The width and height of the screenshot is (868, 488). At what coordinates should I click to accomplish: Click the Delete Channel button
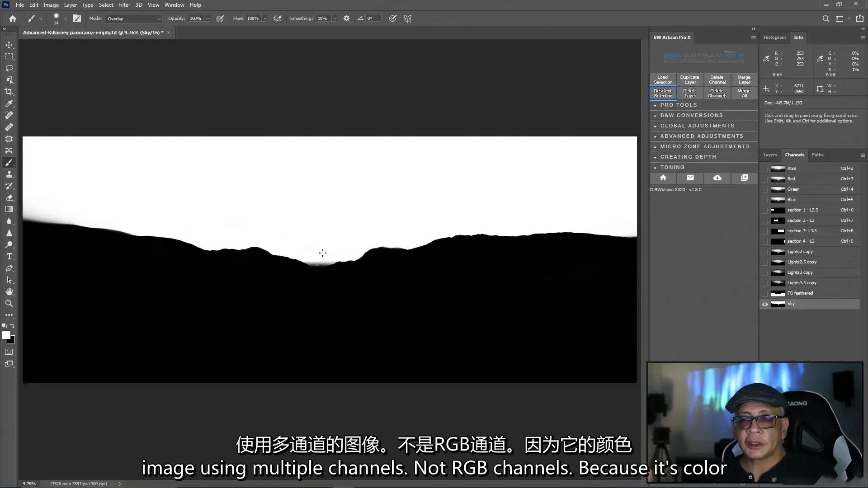tap(717, 80)
